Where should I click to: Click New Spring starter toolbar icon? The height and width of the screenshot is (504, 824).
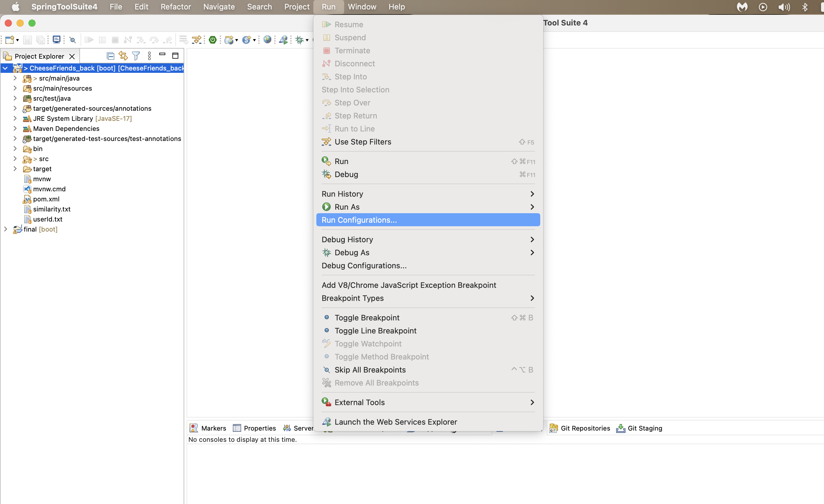(246, 40)
